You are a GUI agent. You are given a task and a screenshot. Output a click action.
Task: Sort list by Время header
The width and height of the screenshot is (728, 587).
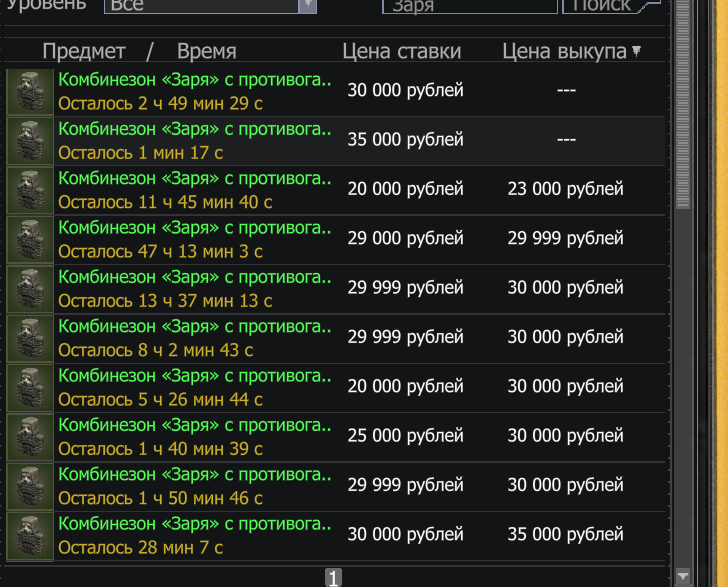pyautogui.click(x=207, y=51)
